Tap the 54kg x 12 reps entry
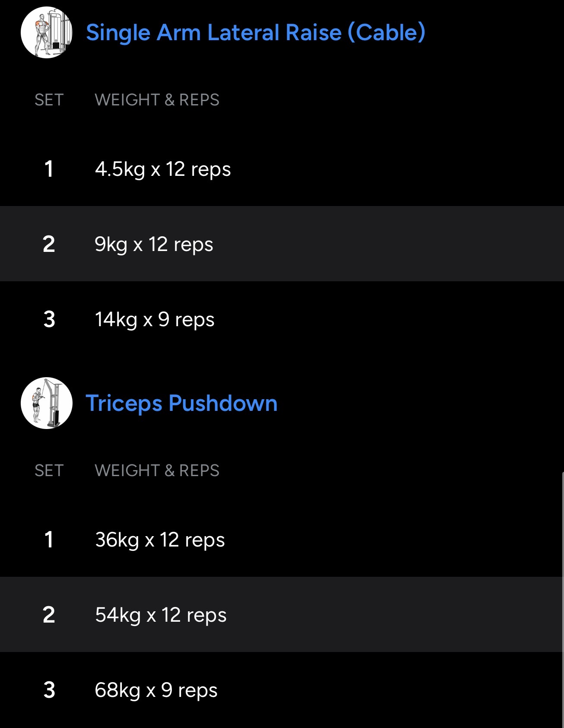Viewport: 564px width, 728px height. (161, 615)
